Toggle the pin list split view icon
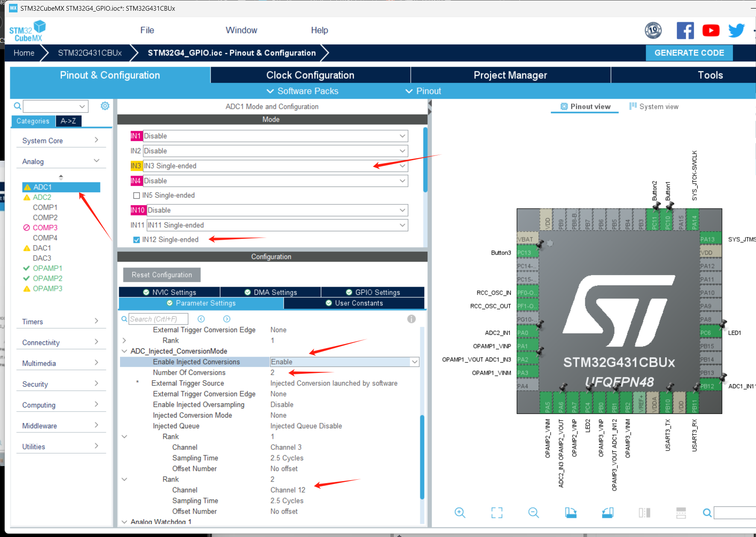 681,513
